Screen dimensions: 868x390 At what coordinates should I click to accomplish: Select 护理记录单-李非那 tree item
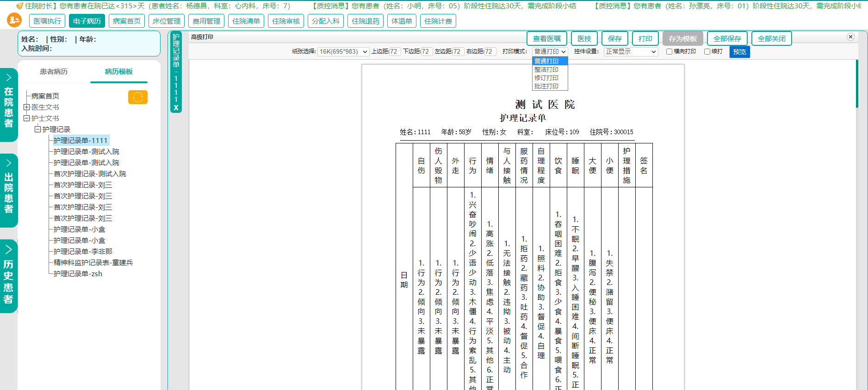tap(83, 252)
